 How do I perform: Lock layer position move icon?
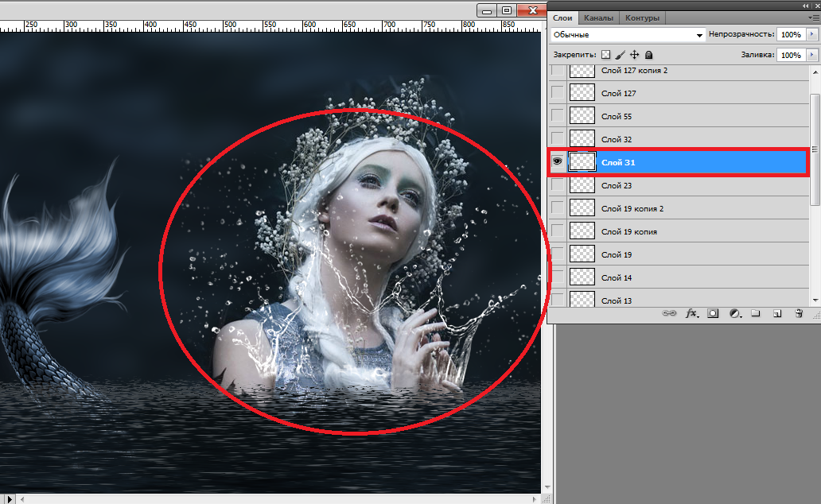[634, 55]
